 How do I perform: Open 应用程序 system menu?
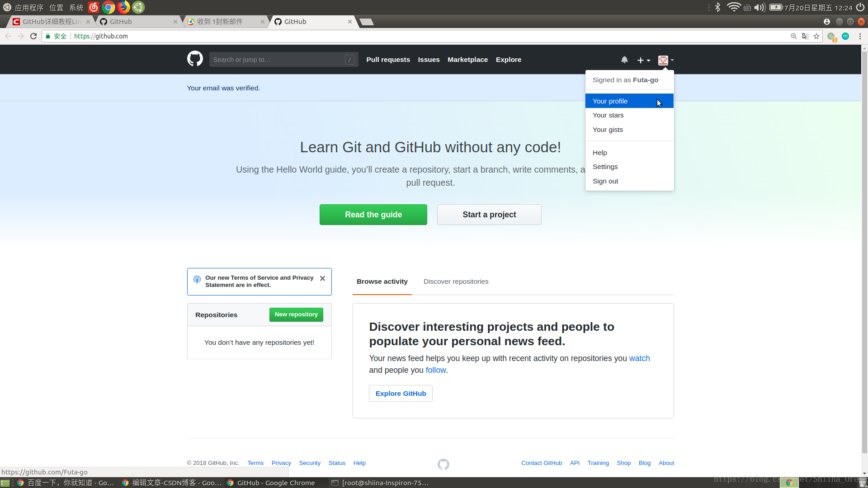coord(29,8)
